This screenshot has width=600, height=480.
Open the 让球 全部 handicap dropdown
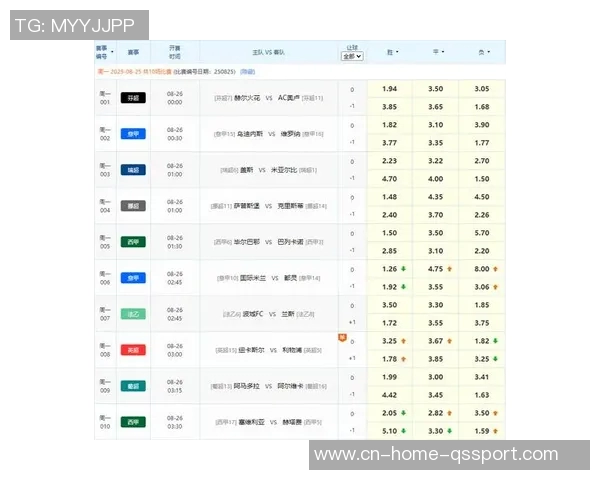(x=352, y=57)
